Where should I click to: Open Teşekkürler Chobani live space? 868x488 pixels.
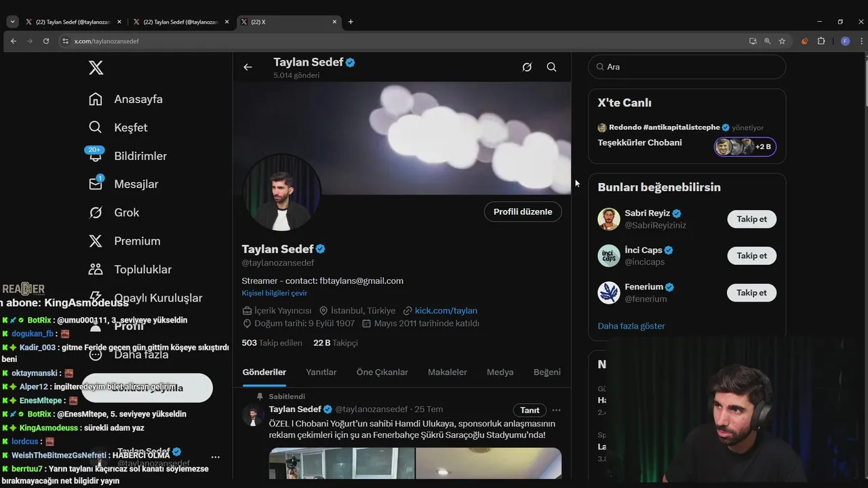(x=640, y=142)
